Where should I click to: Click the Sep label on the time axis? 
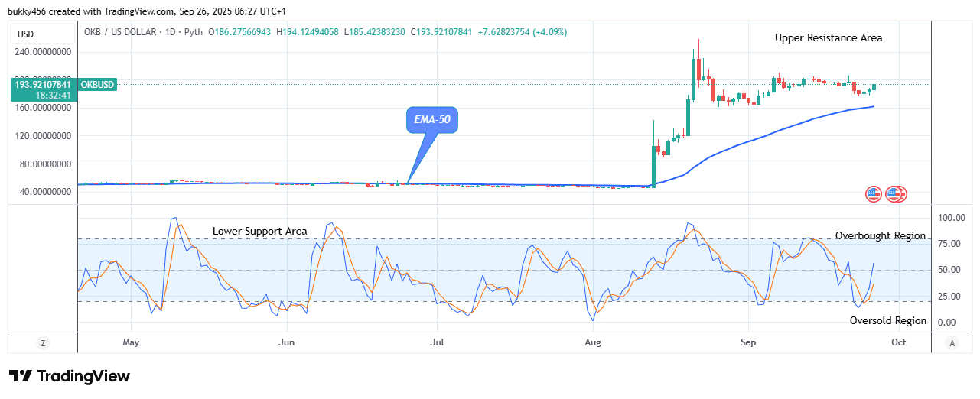point(748,342)
